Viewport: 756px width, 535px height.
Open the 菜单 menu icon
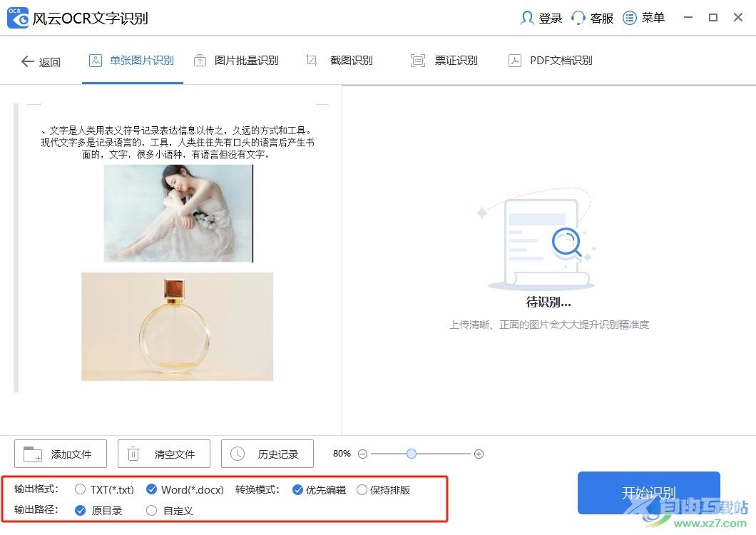(x=629, y=18)
